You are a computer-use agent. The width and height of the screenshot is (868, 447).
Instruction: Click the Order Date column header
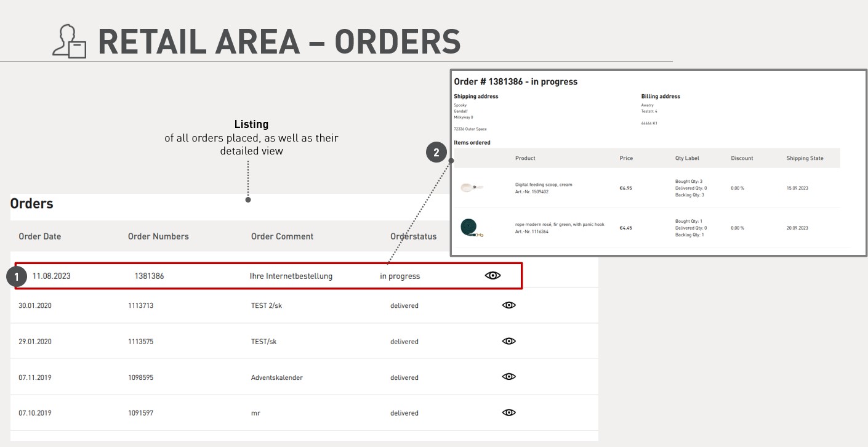click(x=40, y=236)
